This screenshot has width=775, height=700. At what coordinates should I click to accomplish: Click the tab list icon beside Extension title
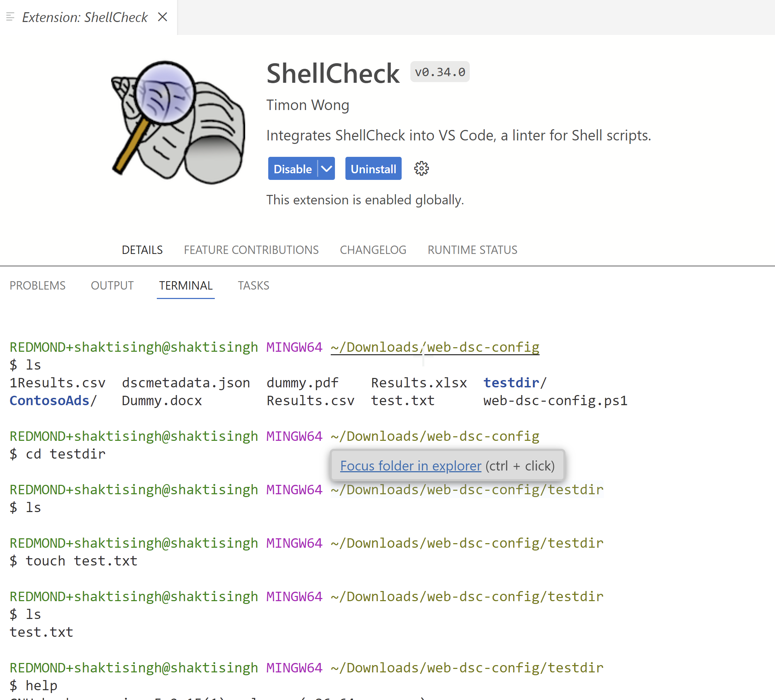(10, 17)
